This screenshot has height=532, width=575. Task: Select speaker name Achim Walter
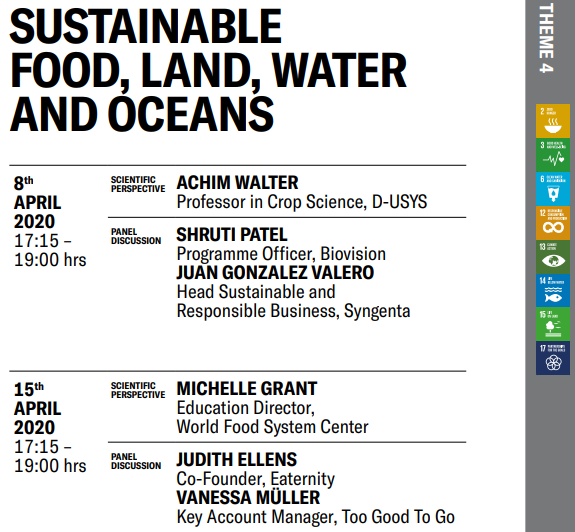tap(237, 183)
